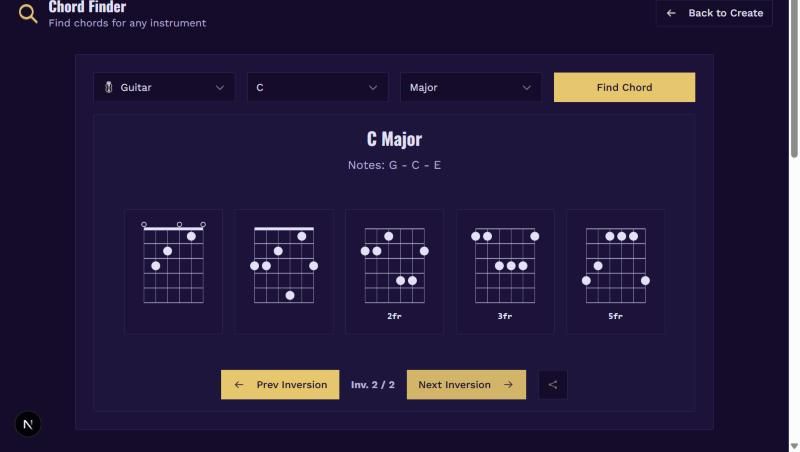The height and width of the screenshot is (452, 800).
Task: Click the chevron on C dropdown
Action: click(x=373, y=88)
